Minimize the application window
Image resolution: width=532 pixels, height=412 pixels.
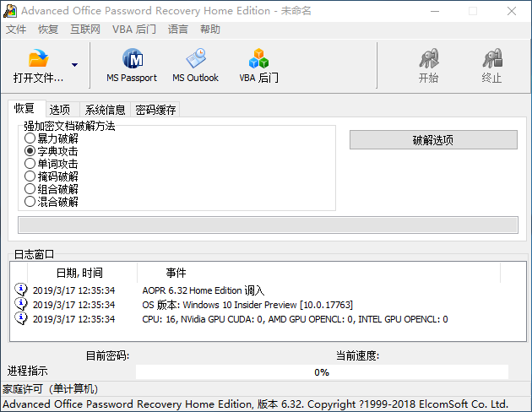point(435,11)
